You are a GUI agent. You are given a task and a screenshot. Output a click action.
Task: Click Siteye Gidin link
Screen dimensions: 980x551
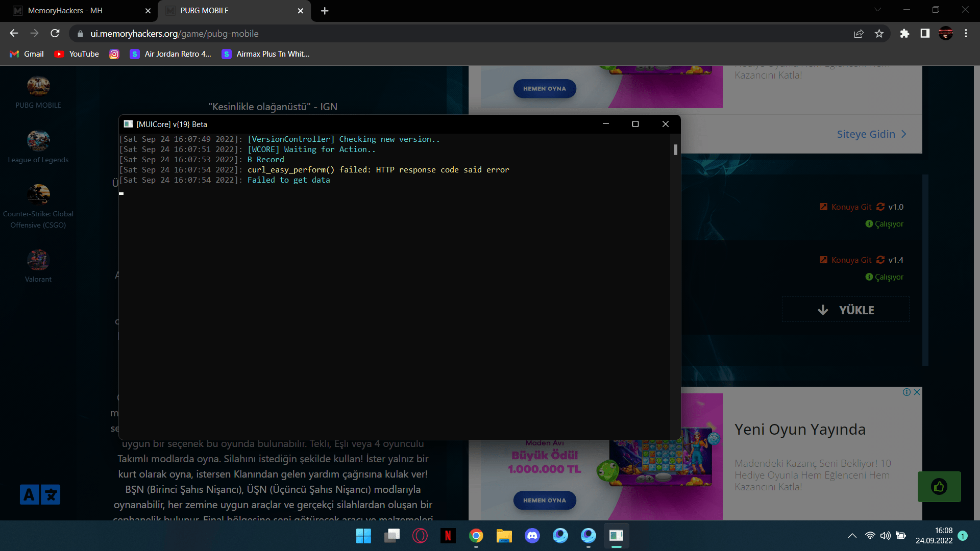[871, 134]
